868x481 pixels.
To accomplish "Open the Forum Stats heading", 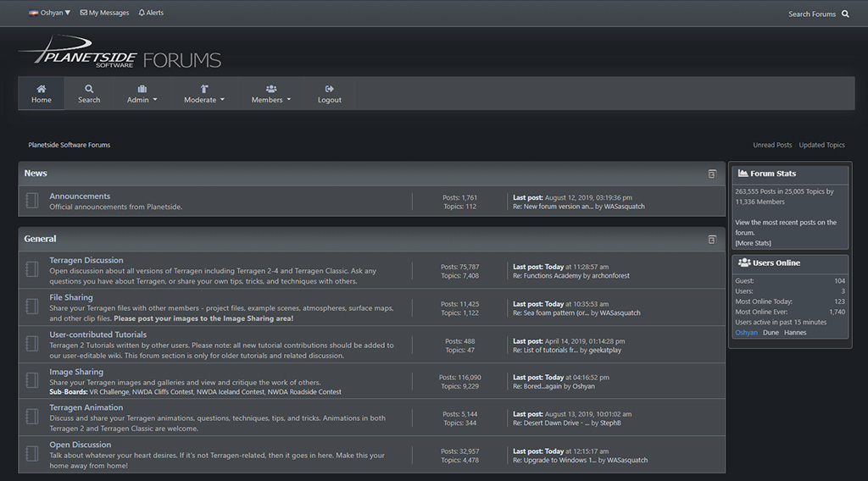I will (x=773, y=173).
